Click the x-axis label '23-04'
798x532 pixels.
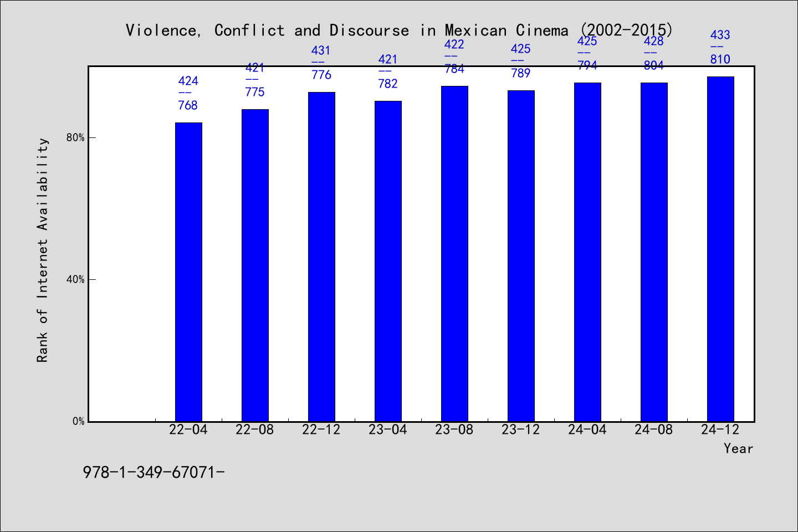tap(388, 429)
